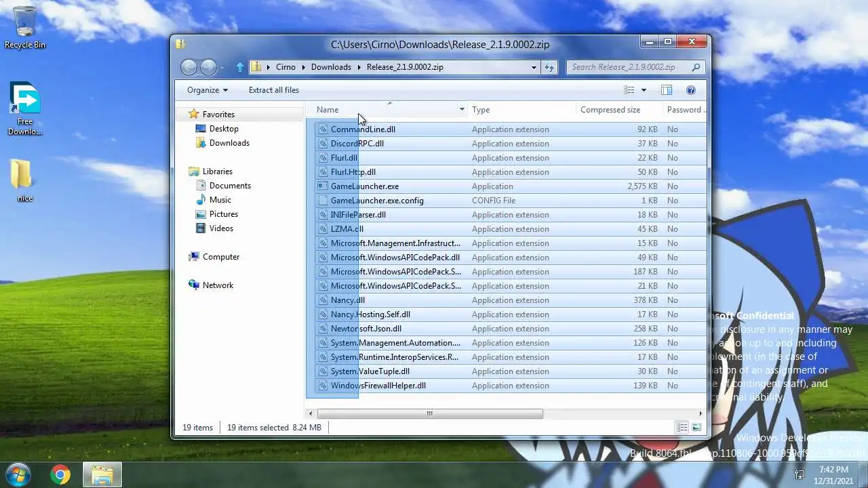Open the Documents library
This screenshot has height=488, width=868.
(230, 186)
